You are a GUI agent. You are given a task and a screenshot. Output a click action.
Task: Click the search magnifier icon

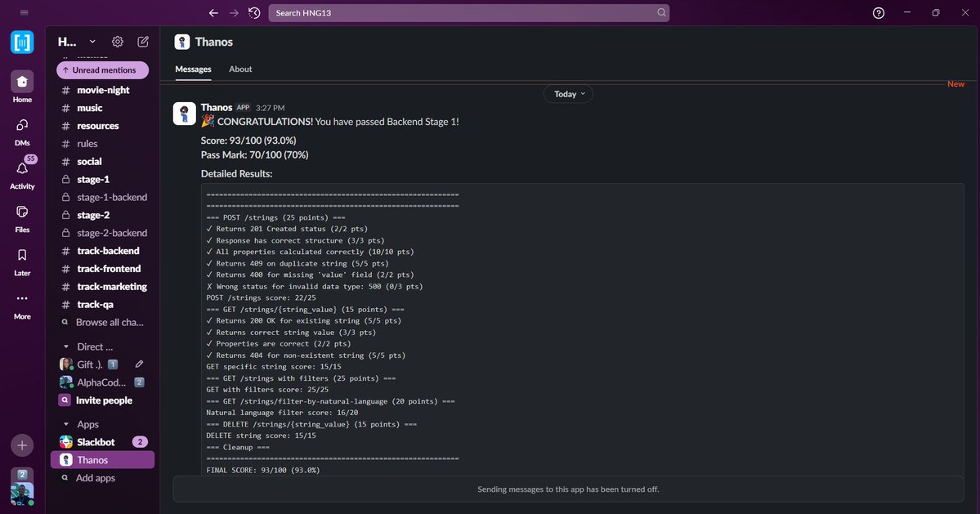[x=661, y=12]
